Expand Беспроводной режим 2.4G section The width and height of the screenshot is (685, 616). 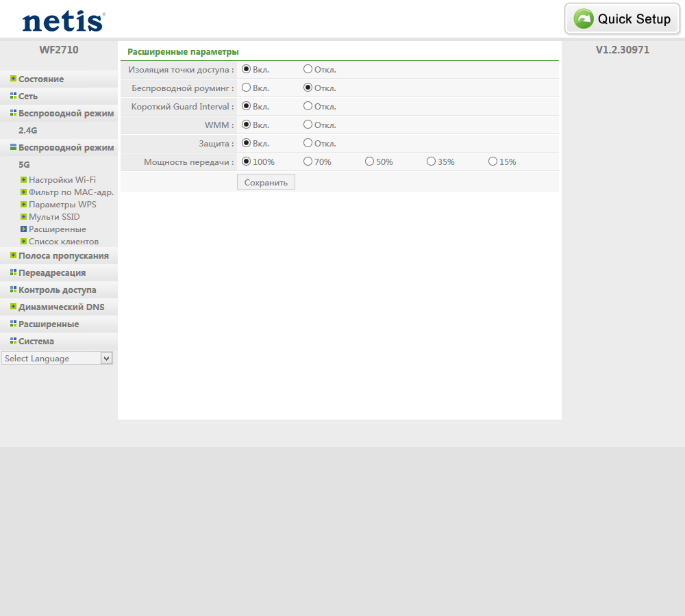click(66, 121)
